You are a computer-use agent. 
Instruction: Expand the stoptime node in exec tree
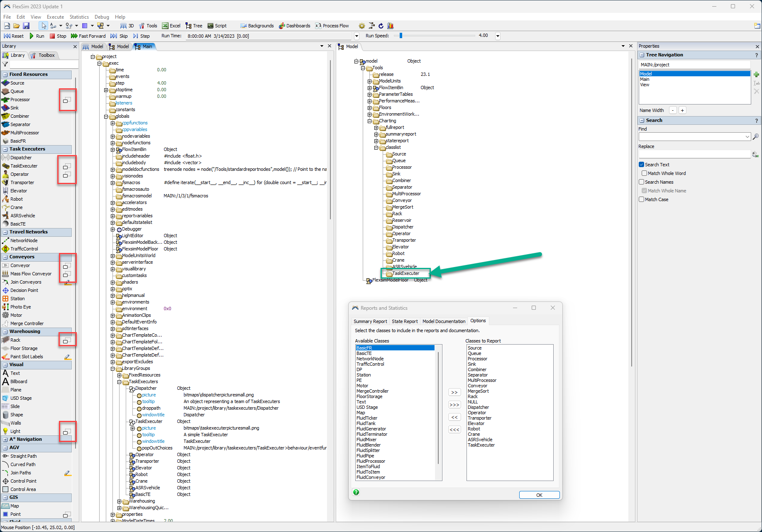point(106,90)
